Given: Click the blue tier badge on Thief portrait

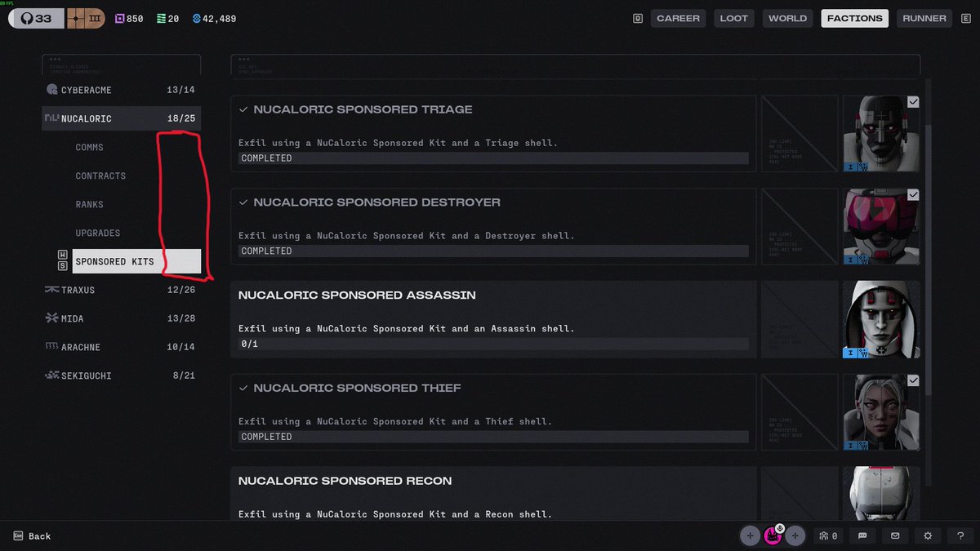Looking at the screenshot, I should pos(856,446).
